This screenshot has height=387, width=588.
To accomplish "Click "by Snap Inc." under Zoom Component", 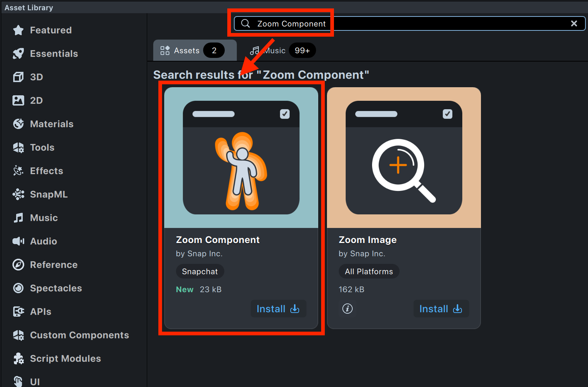I will pos(199,254).
